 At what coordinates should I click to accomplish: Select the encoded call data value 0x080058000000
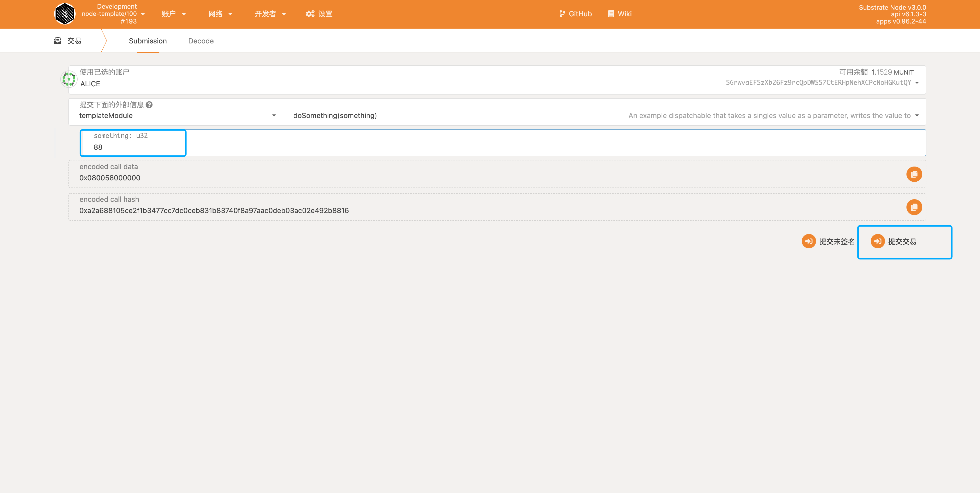110,178
